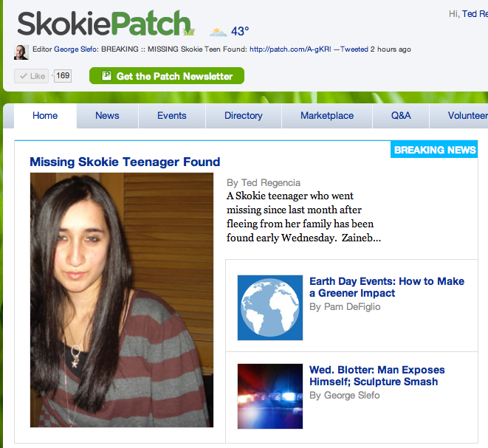Open the Earth globe article image
488x448 pixels.
[x=270, y=308]
